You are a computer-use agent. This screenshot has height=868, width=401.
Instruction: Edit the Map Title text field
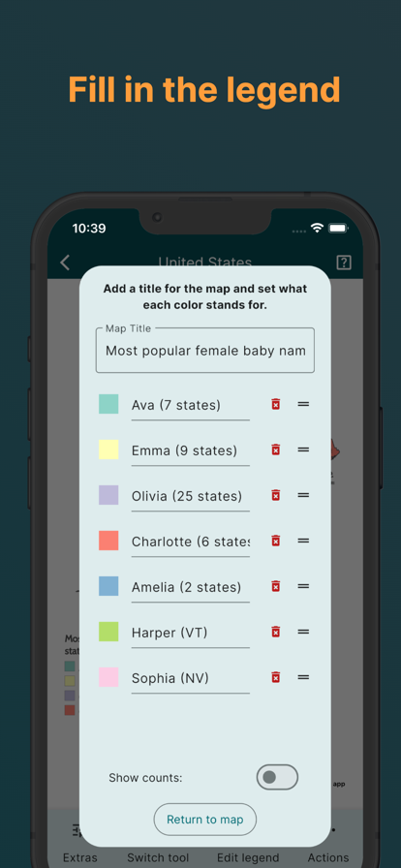pyautogui.click(x=205, y=351)
